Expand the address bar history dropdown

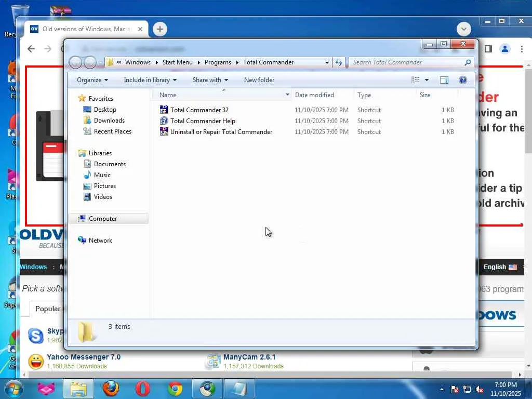click(x=327, y=62)
